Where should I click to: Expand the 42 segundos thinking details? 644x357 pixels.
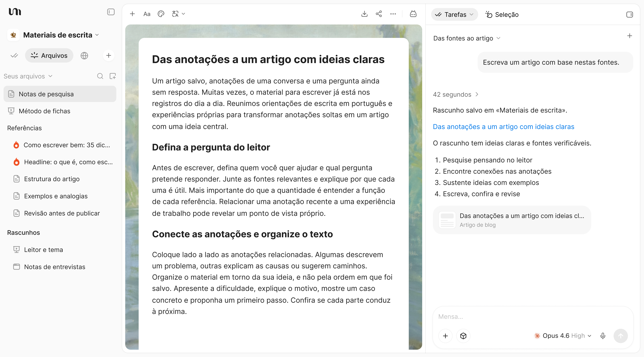[455, 94]
